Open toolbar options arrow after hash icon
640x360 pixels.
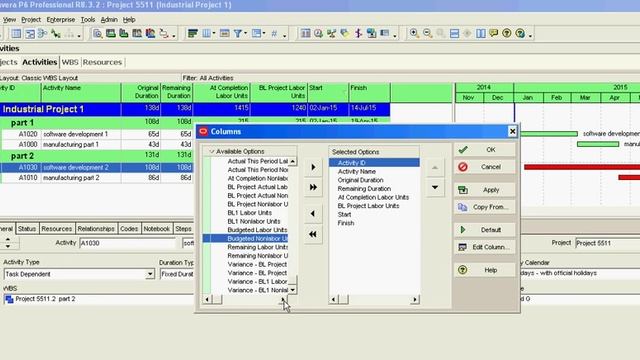285,36
